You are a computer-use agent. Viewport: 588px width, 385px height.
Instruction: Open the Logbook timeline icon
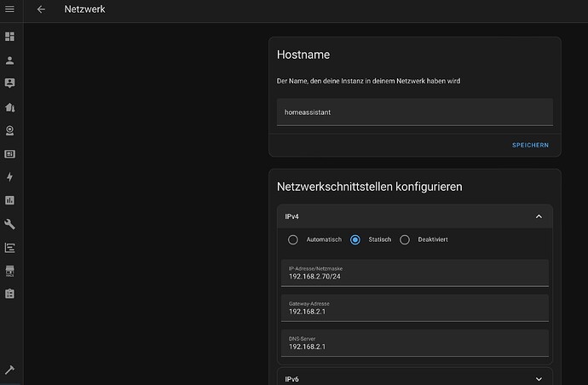point(9,247)
